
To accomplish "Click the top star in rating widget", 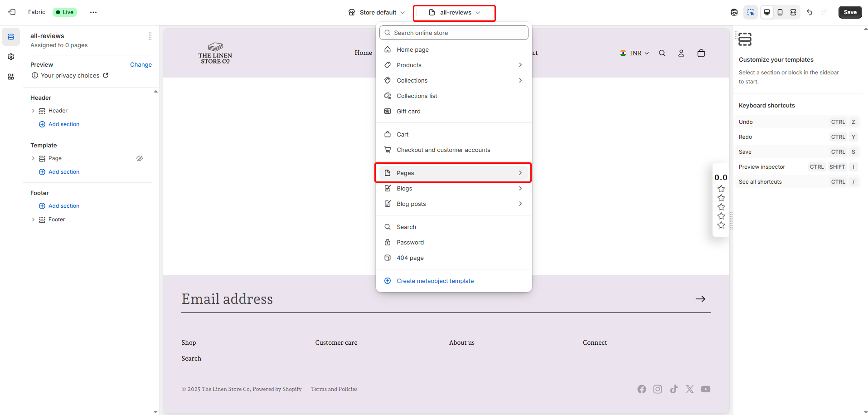I will pyautogui.click(x=721, y=189).
